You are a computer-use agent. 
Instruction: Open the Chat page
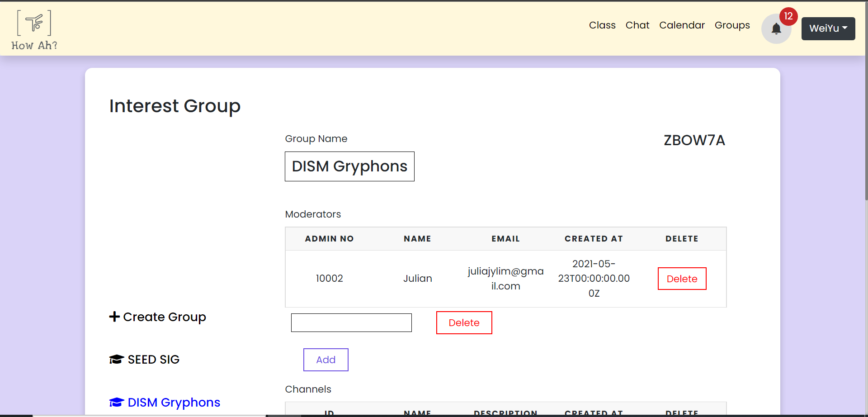[x=637, y=25]
